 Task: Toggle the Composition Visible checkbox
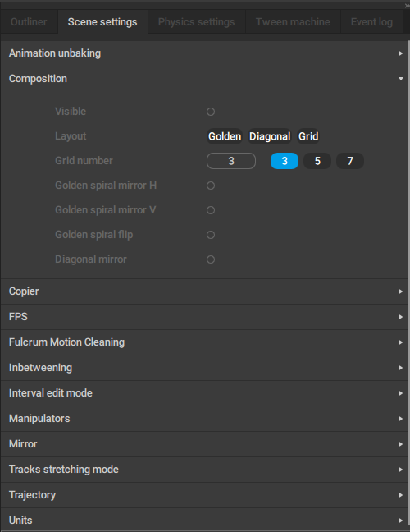211,112
